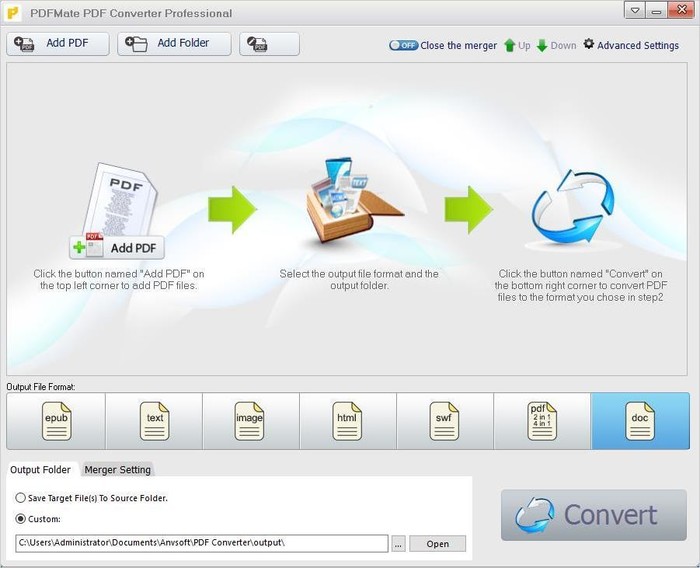Select text output format
Screen dimensions: 700x568
(154, 421)
